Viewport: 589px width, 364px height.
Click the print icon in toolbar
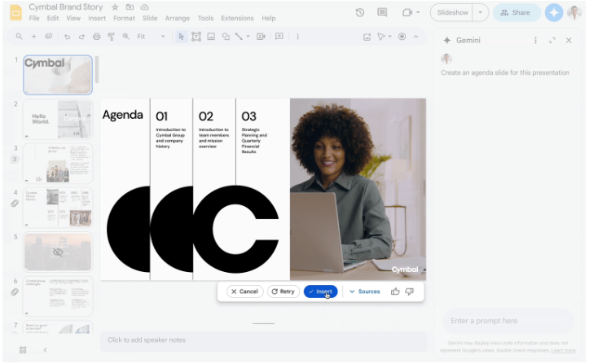[x=96, y=37]
